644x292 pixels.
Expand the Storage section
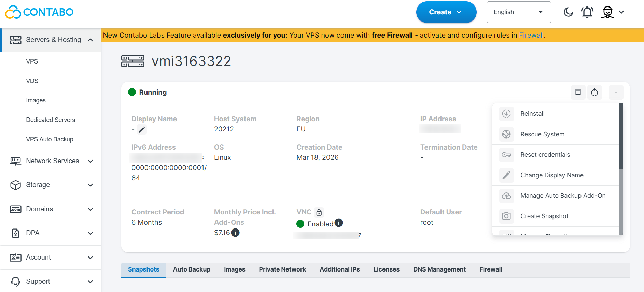(90, 185)
